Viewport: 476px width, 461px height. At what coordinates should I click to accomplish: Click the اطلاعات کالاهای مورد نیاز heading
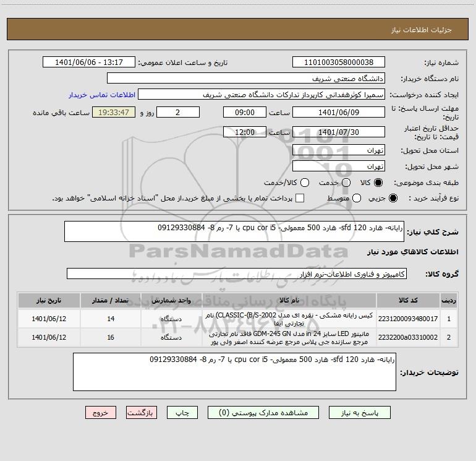coord(413,252)
